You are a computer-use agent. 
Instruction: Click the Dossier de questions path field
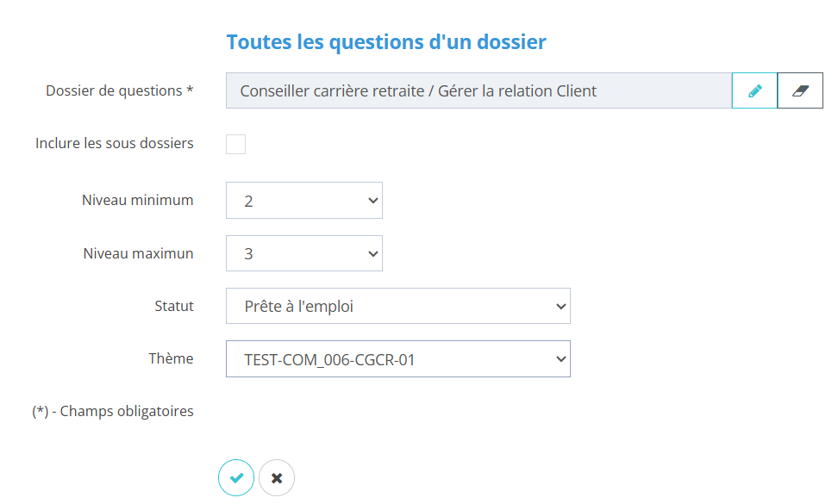[x=478, y=90]
